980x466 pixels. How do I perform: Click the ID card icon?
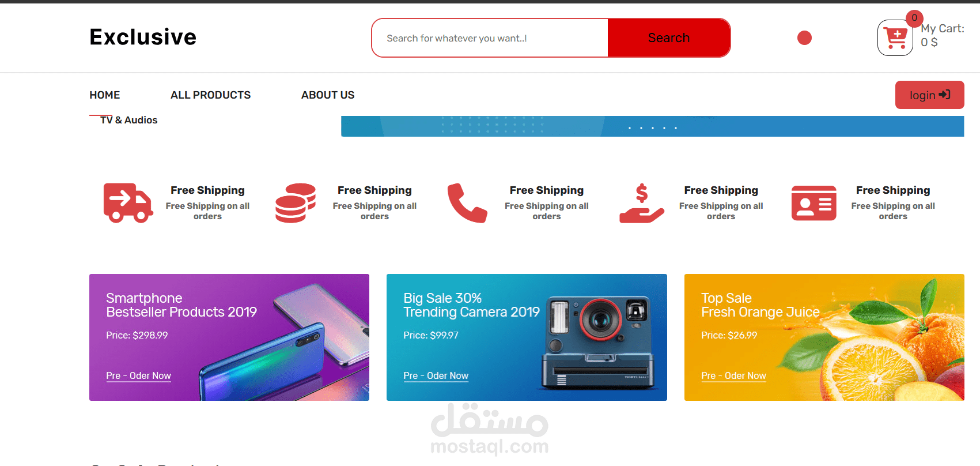point(813,203)
